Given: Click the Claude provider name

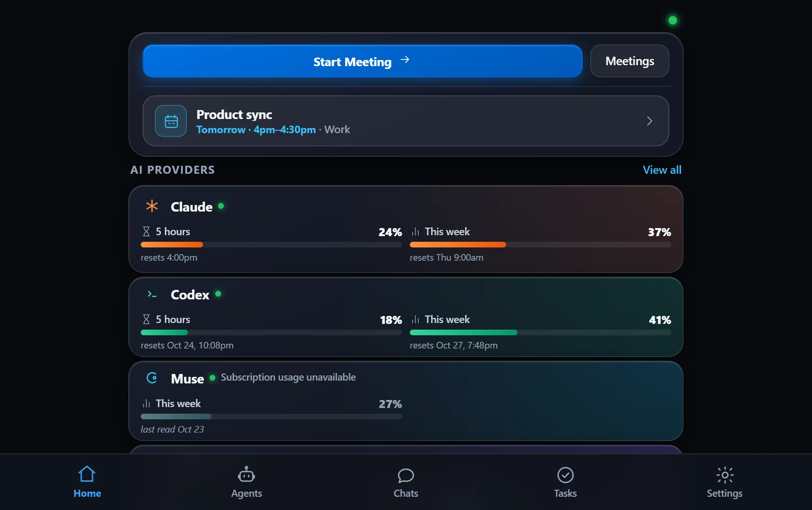Looking at the screenshot, I should click(x=192, y=207).
